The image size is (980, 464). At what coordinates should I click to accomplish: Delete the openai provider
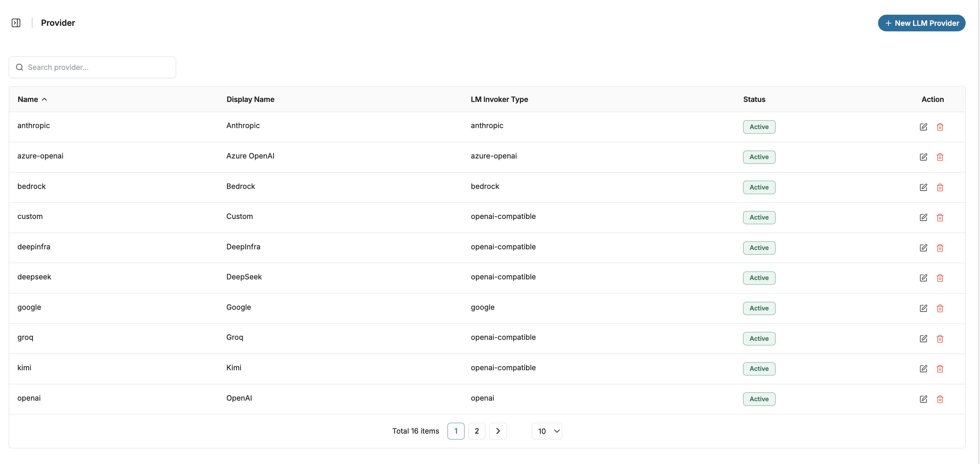point(940,399)
